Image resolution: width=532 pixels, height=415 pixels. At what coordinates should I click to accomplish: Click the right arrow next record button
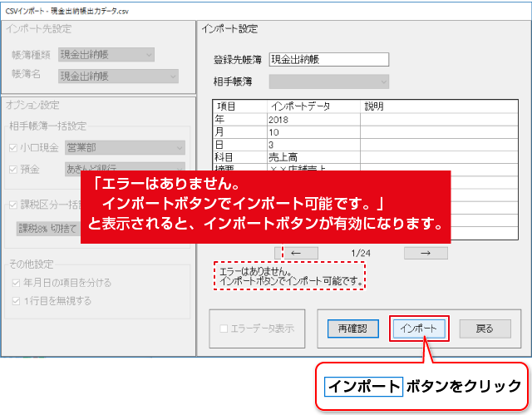point(426,252)
